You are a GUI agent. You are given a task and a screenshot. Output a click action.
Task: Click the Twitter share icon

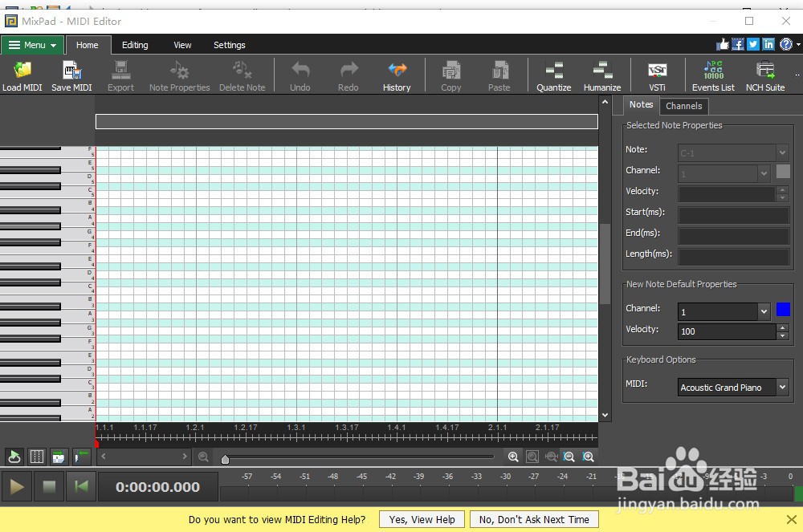click(753, 44)
